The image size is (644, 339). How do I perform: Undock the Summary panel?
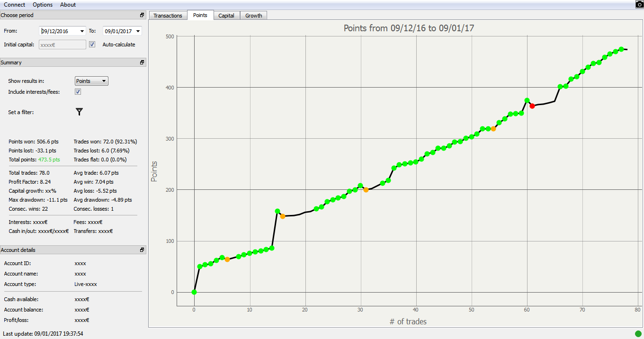pyautogui.click(x=142, y=62)
